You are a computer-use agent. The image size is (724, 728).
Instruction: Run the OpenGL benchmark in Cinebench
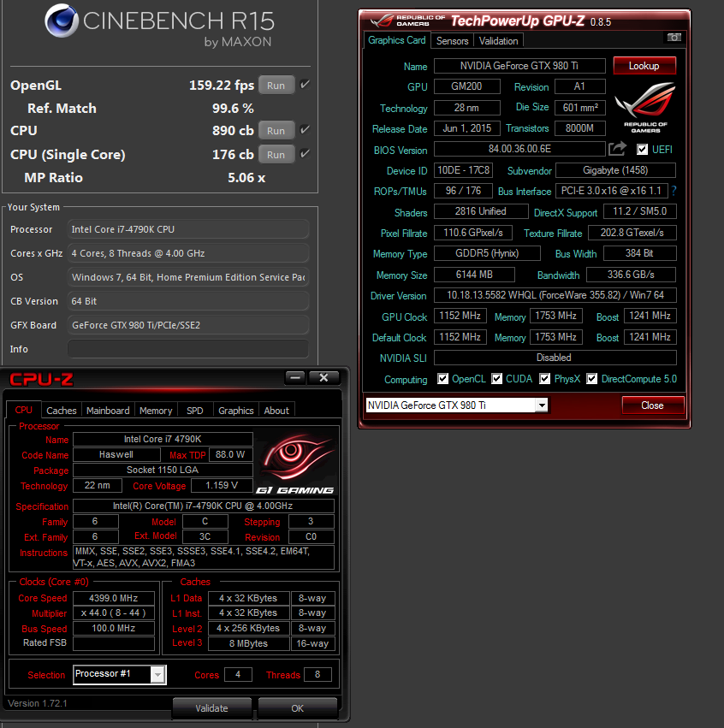point(276,86)
